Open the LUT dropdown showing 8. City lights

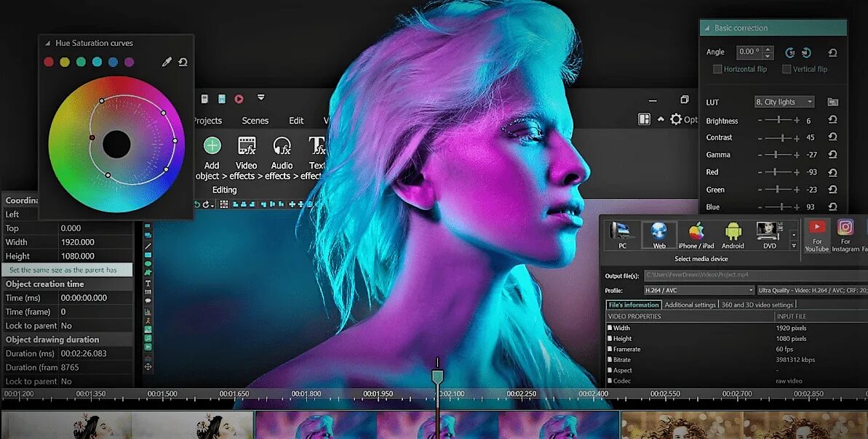(x=784, y=102)
